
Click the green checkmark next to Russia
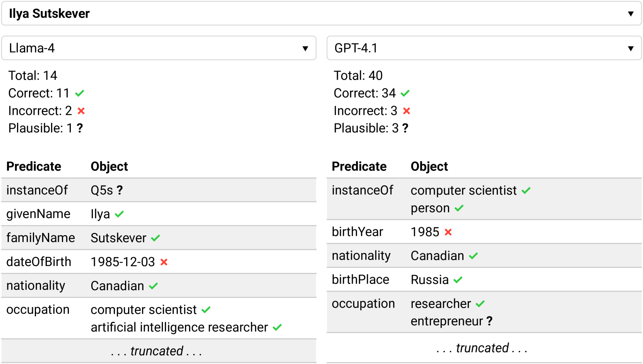[x=458, y=280]
